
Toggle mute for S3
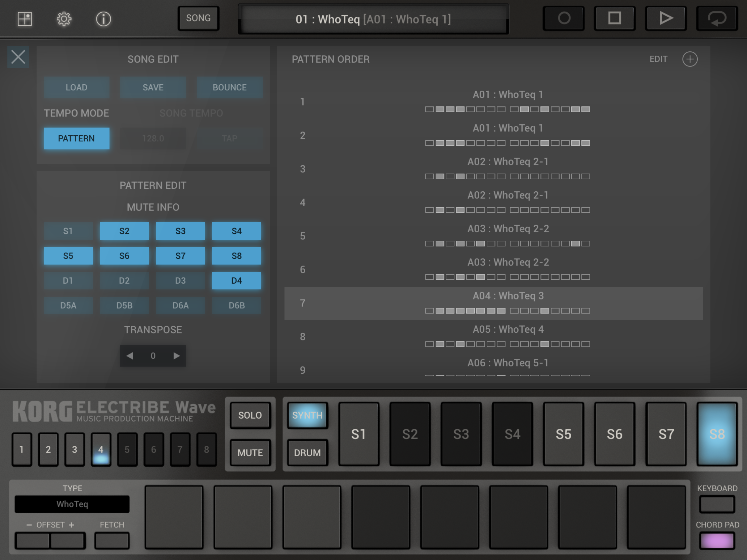pyautogui.click(x=180, y=231)
